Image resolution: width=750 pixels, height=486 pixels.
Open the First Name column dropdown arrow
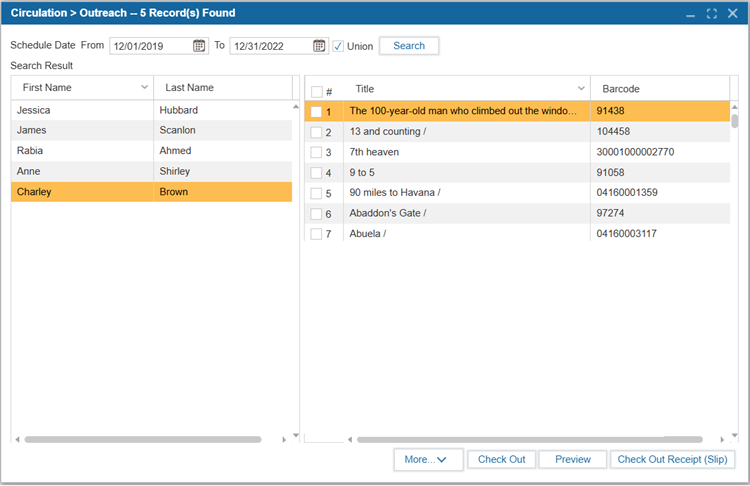144,87
